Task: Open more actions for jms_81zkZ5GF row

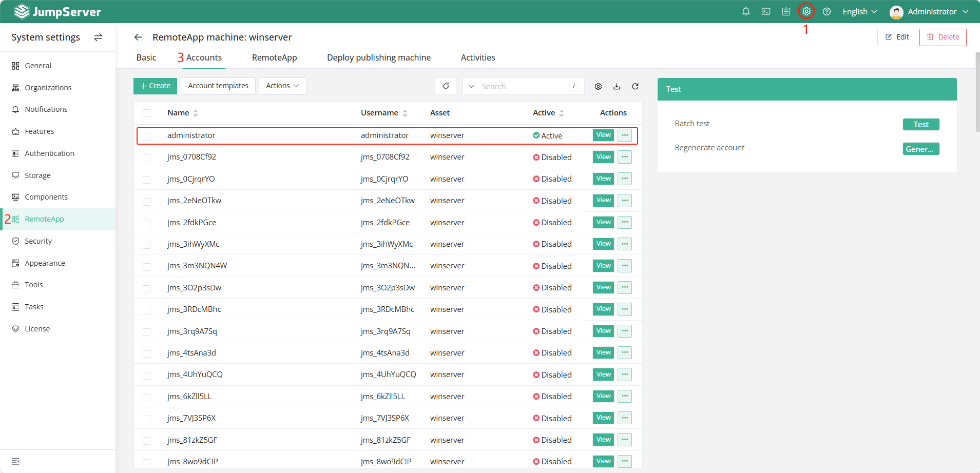Action: [625, 440]
